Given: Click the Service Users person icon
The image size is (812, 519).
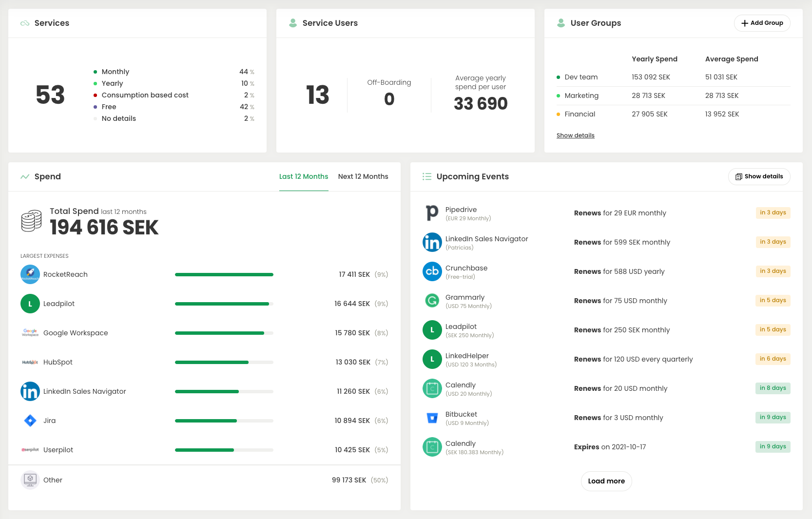Looking at the screenshot, I should pos(293,23).
